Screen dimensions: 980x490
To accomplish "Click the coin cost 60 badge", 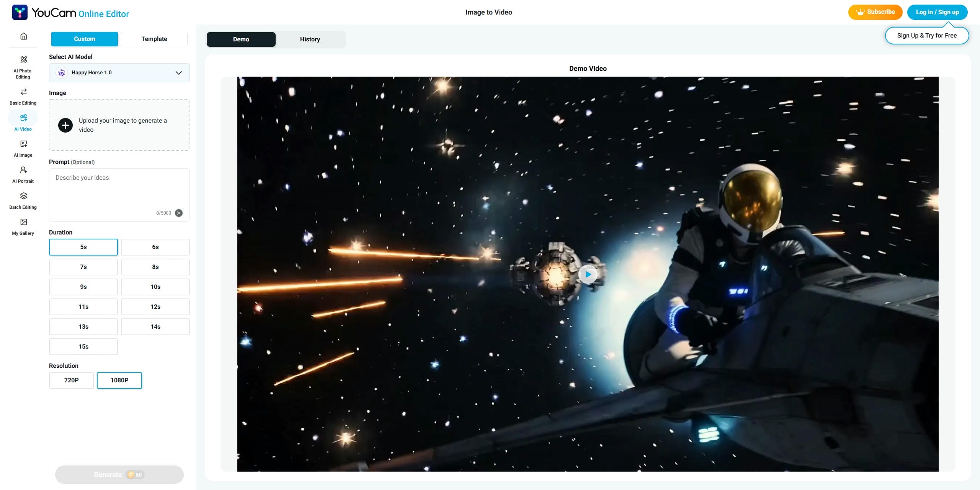I will coord(135,475).
